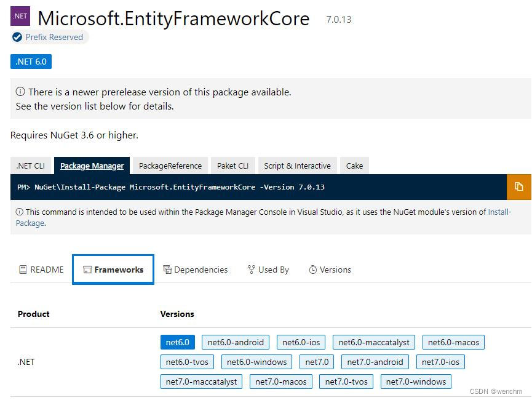Click the Install-Package command text
This screenshot has width=532, height=400.
click(170, 187)
